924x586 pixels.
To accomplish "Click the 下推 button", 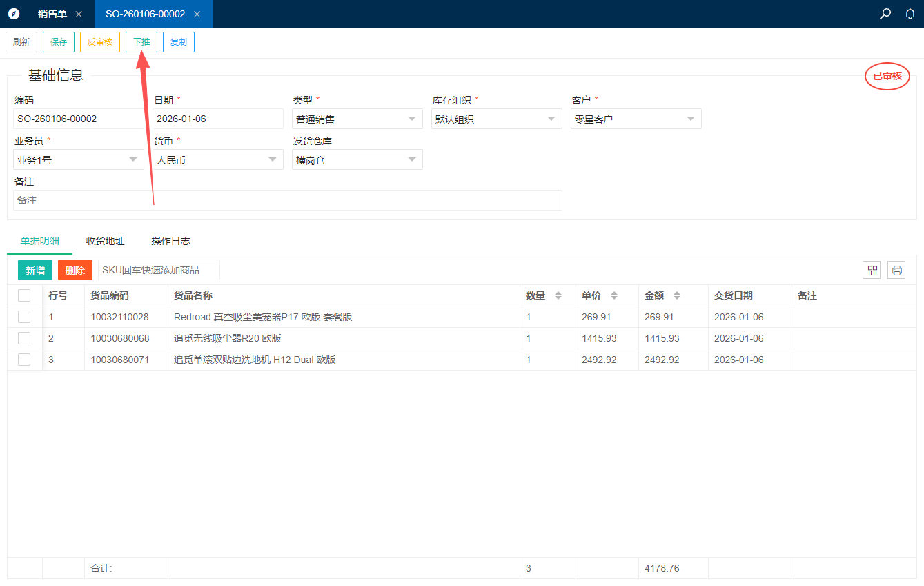I will [x=141, y=42].
